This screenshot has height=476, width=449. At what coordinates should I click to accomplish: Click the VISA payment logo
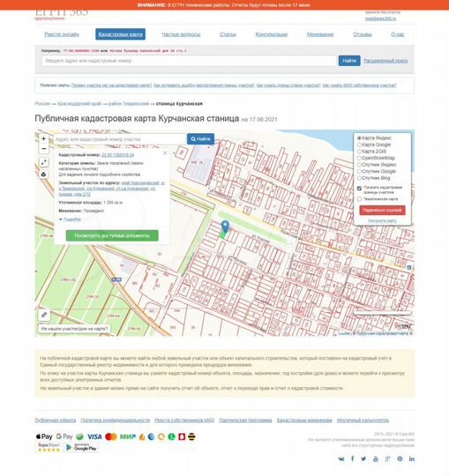click(94, 437)
